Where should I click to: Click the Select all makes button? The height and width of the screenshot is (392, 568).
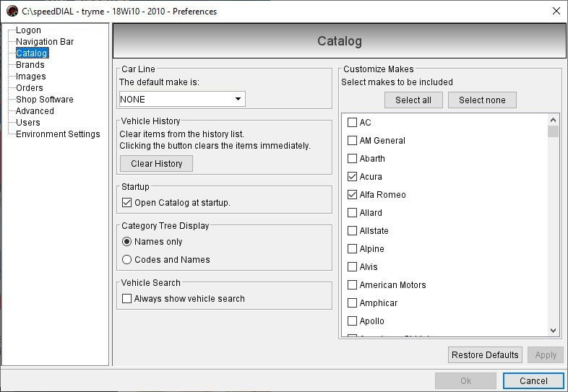pos(413,100)
